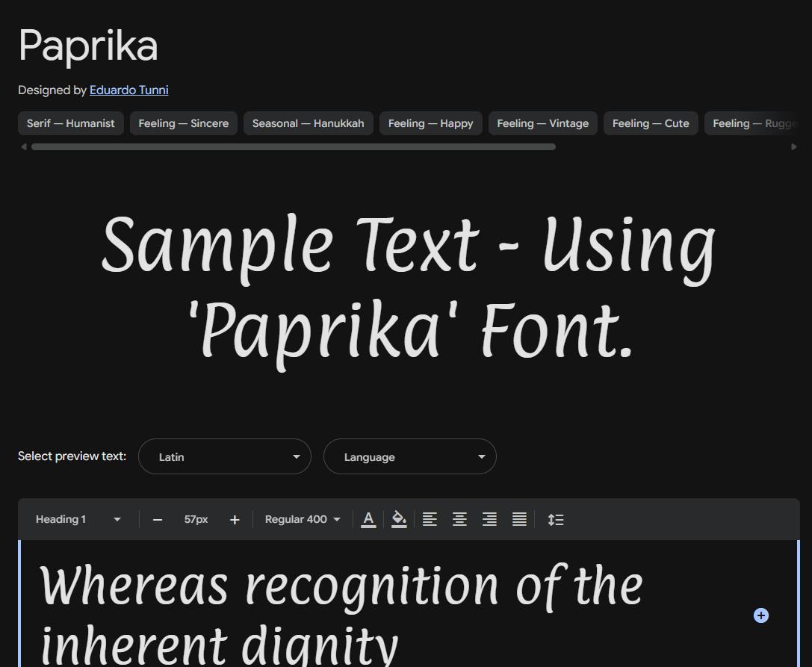Select the Serif — Humanist tag
This screenshot has height=667, width=812.
(71, 123)
